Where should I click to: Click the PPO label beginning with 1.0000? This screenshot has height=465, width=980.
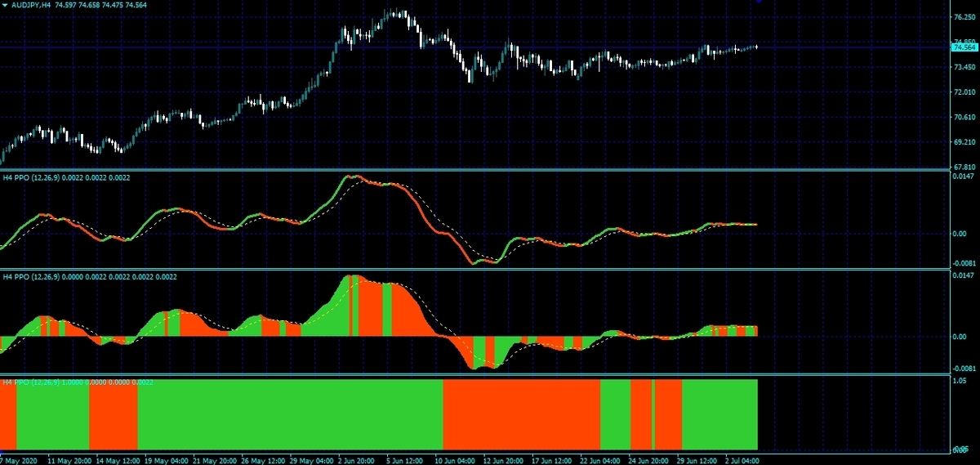click(78, 382)
